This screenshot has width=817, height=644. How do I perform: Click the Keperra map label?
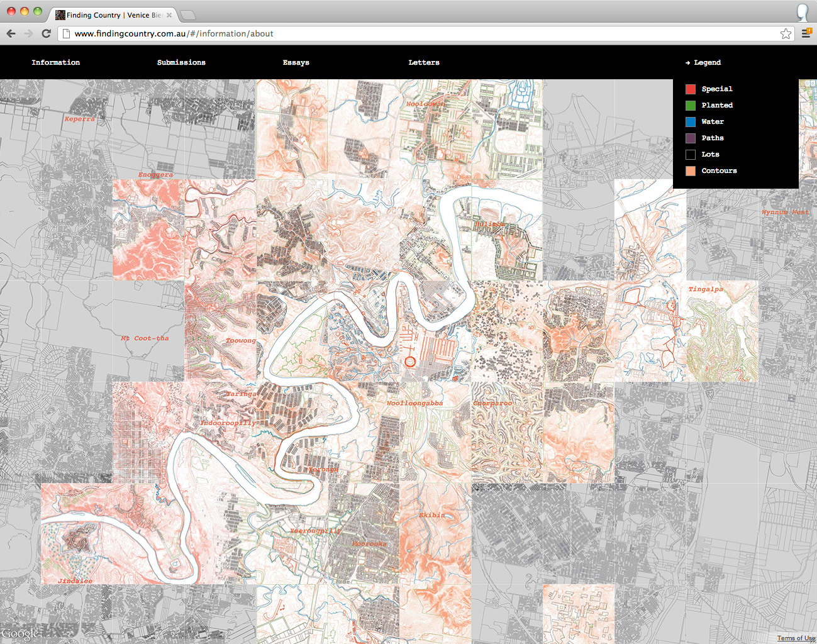click(x=80, y=119)
